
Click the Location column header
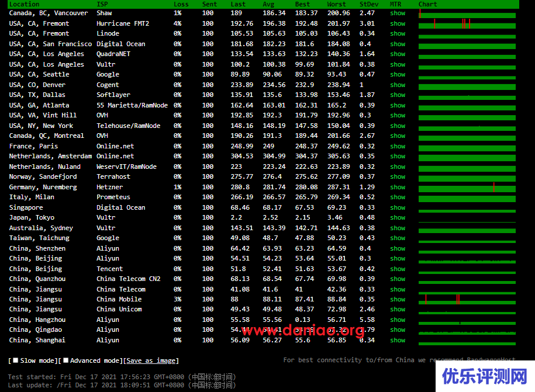24,4
